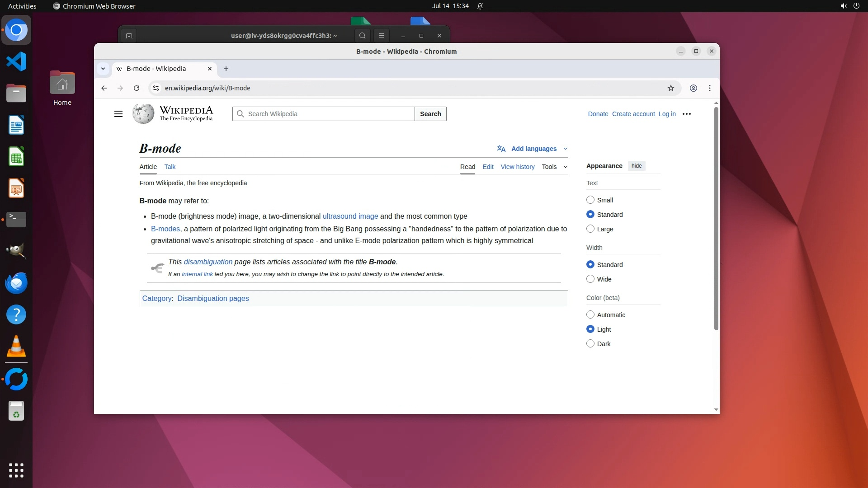Viewport: 868px width, 488px height.
Task: Click the site information icon in address bar
Action: click(x=156, y=88)
